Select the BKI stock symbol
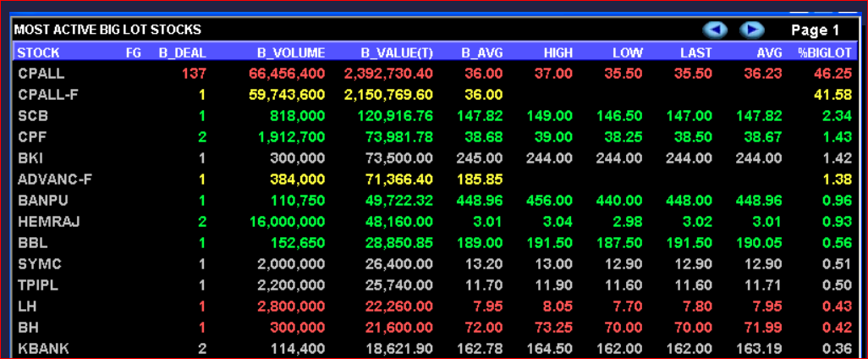 (x=30, y=158)
